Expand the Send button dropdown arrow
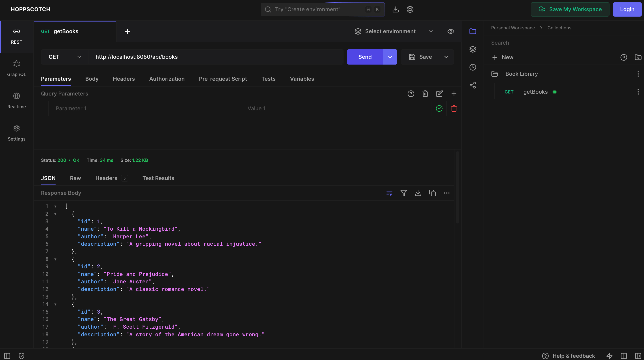644x360 pixels. coord(390,57)
